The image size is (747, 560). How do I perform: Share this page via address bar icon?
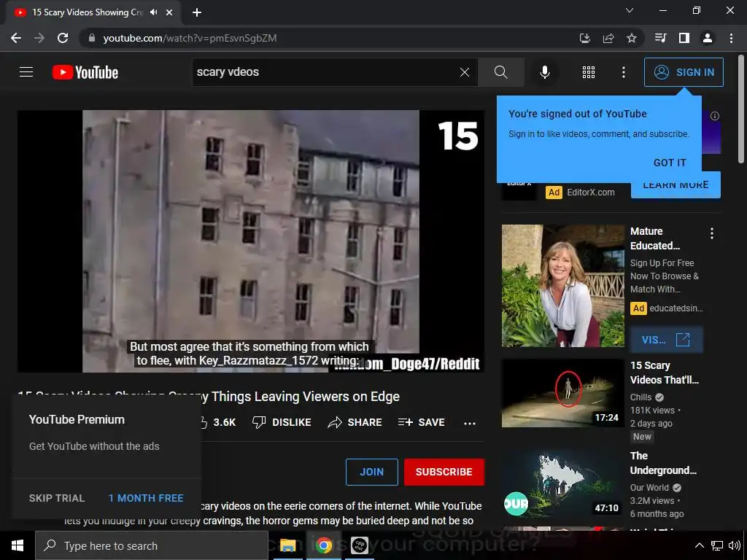[608, 38]
